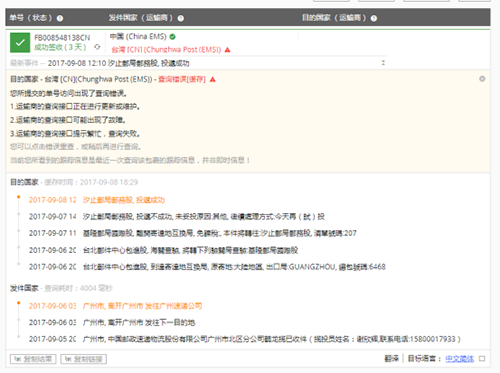500x373 pixels.
Task: Click cache time 2017-09-08 18:29 label
Action: click(x=91, y=182)
